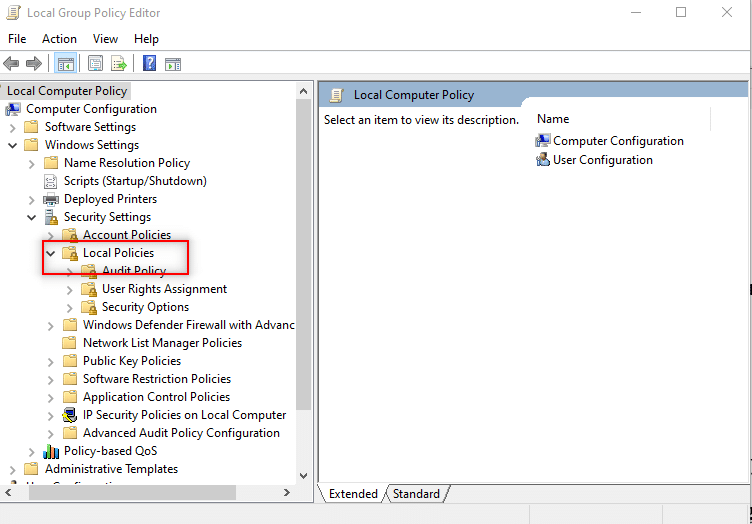Collapse the Security Settings node
Viewport: 752px width, 524px height.
pos(32,218)
